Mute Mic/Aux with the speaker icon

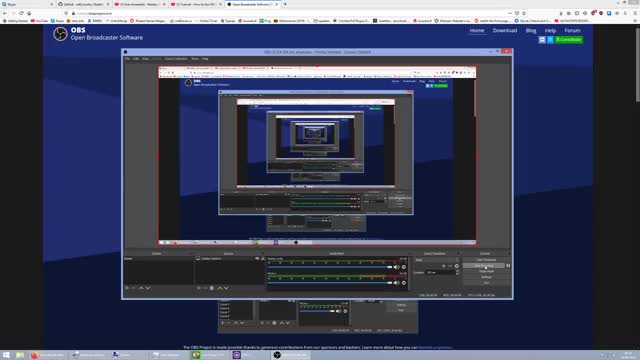(396, 283)
